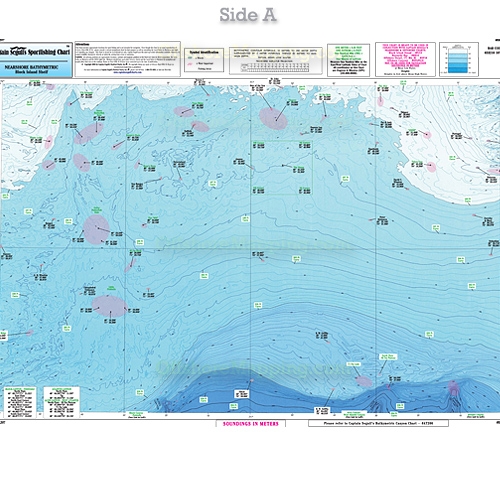The image size is (500, 500).
Task: Open the Bathymetric Canyon Chart reference note
Action: (378, 423)
